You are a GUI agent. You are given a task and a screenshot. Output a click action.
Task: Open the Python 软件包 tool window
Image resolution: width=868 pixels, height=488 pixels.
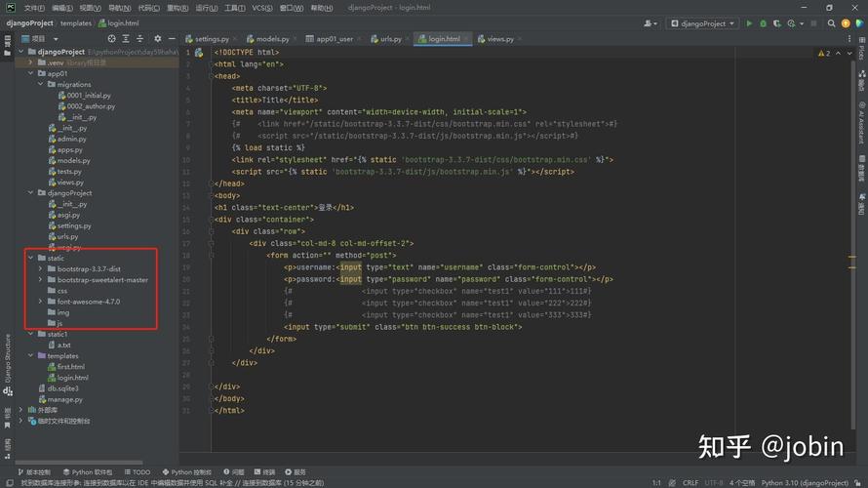click(x=88, y=472)
